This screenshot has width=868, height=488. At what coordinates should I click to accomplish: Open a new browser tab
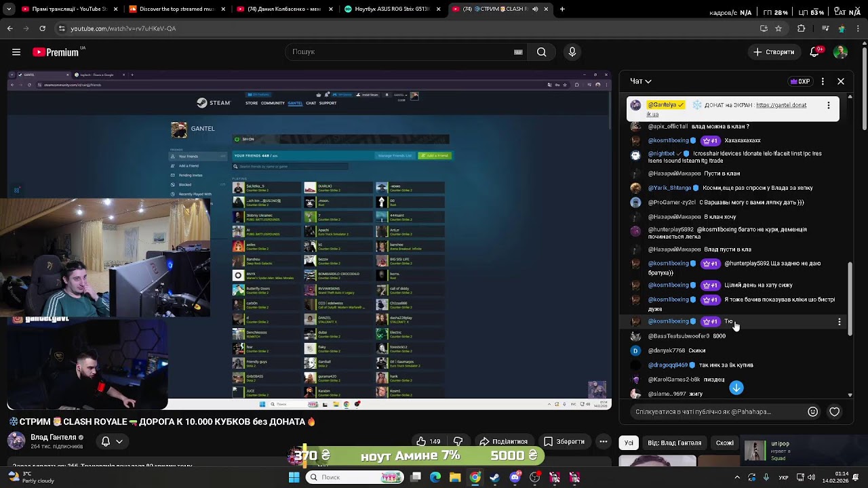click(562, 9)
